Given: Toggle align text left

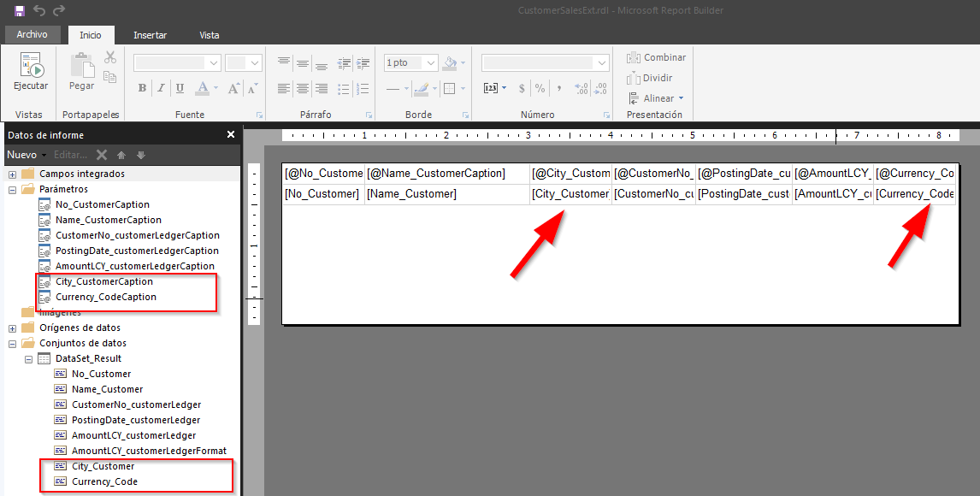Looking at the screenshot, I should coord(283,89).
